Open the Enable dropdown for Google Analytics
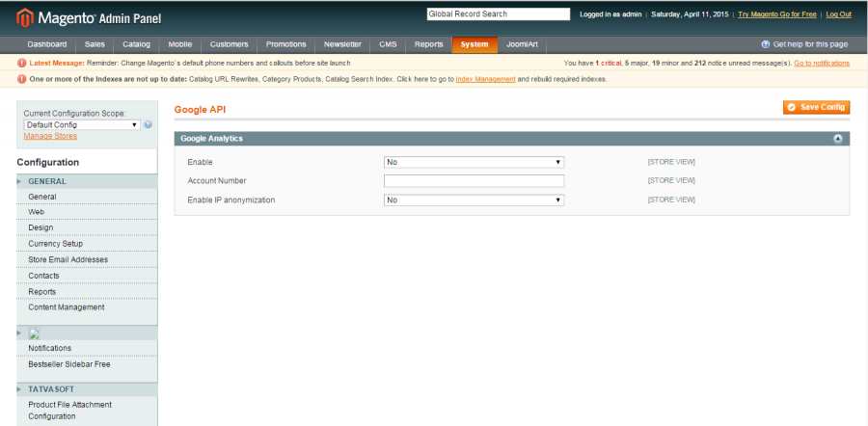The height and width of the screenshot is (426, 868). [474, 162]
